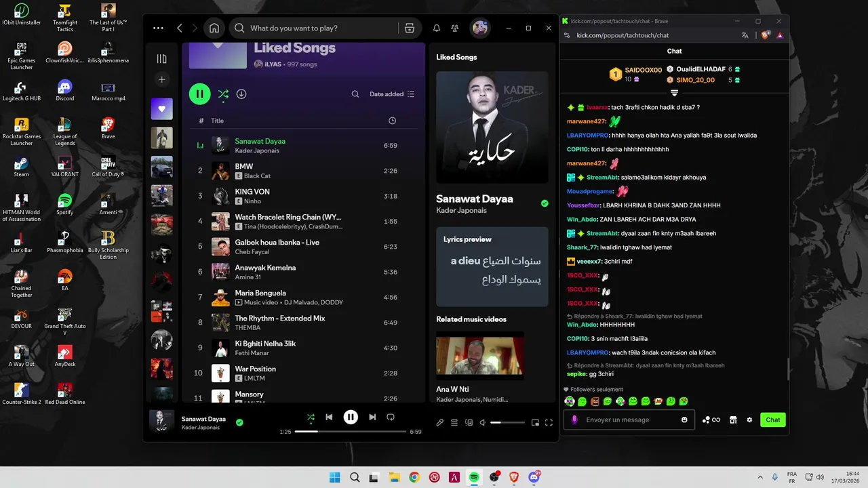Click the song progress bar
The width and height of the screenshot is (868, 488).
point(351,431)
